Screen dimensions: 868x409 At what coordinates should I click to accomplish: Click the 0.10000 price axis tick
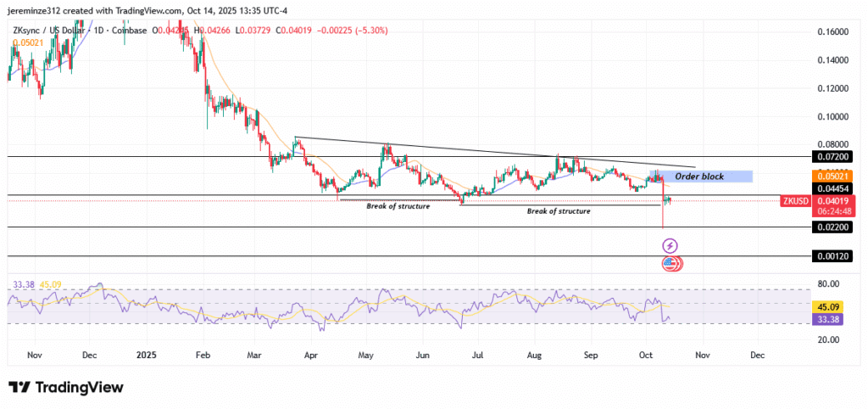click(x=833, y=116)
